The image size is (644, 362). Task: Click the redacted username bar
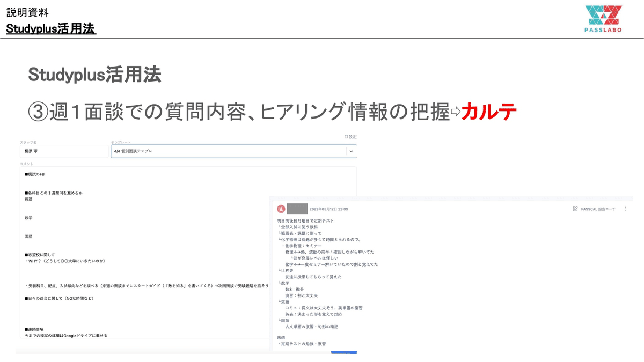coord(298,209)
